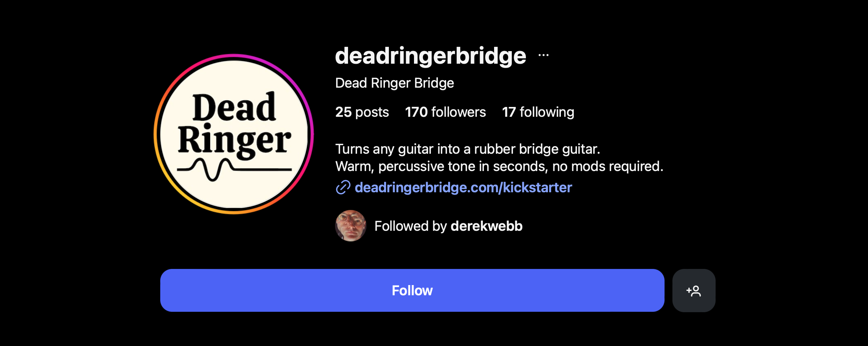Screen dimensions: 868x346
Task: Open the 17 following list
Action: point(538,112)
